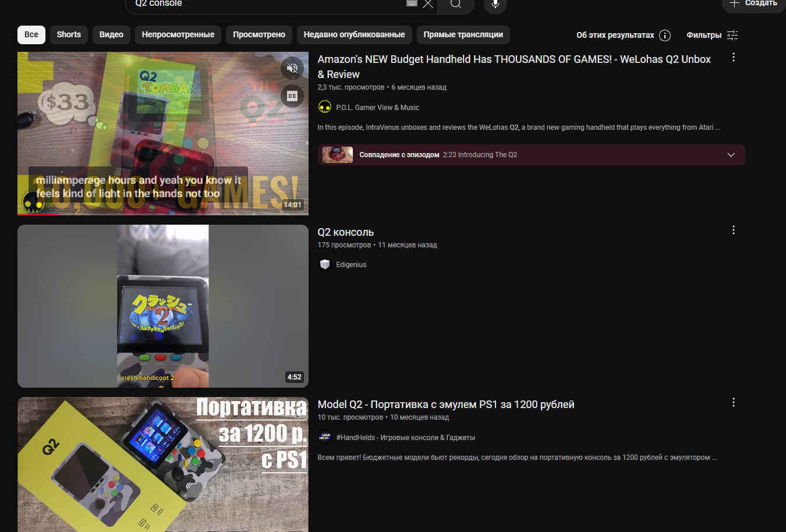
Task: Clear the search query with the X icon
Action: (428, 3)
